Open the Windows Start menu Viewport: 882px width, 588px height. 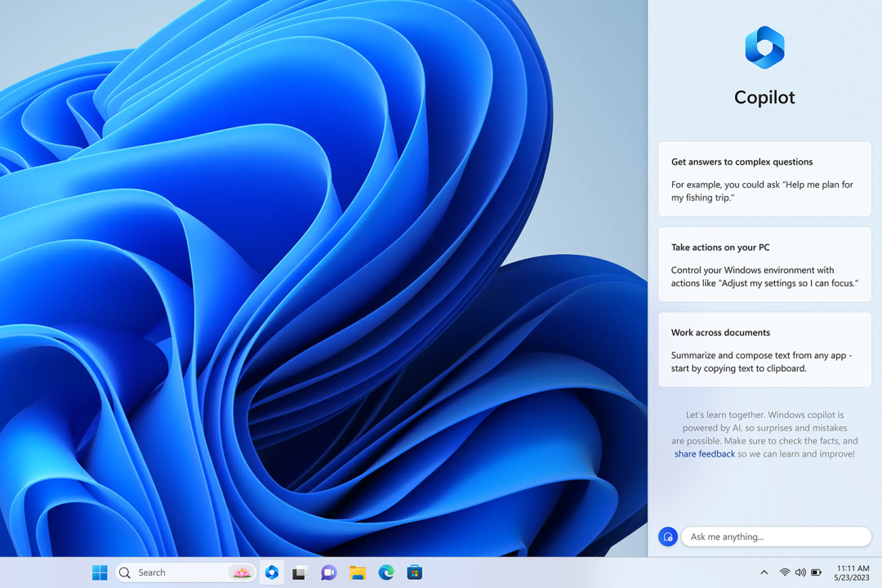coord(100,572)
